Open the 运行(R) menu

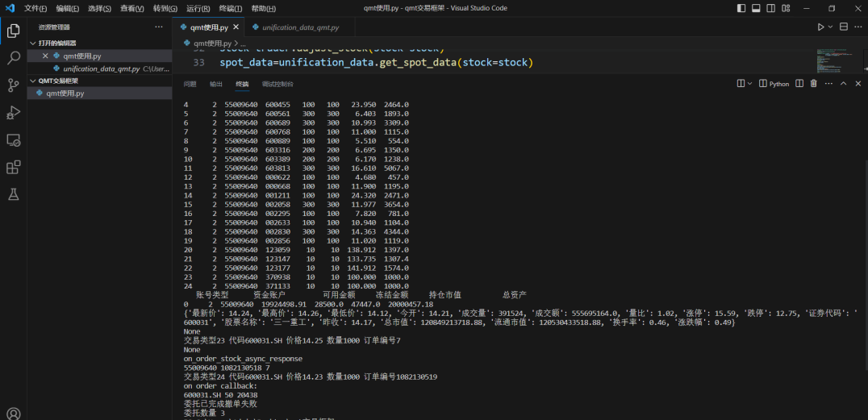[x=198, y=8]
